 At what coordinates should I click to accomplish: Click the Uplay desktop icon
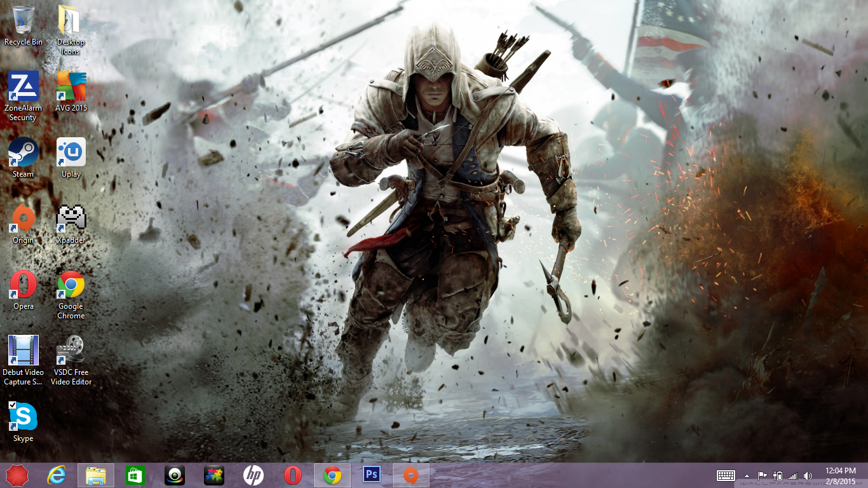(71, 153)
